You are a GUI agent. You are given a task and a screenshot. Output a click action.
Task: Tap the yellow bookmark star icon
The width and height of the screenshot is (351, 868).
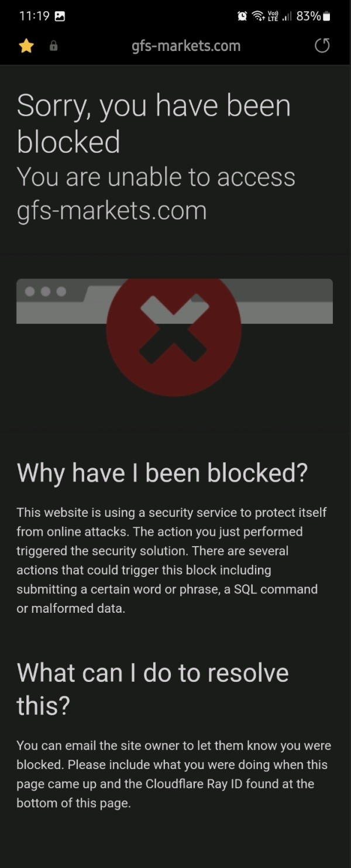(x=26, y=46)
